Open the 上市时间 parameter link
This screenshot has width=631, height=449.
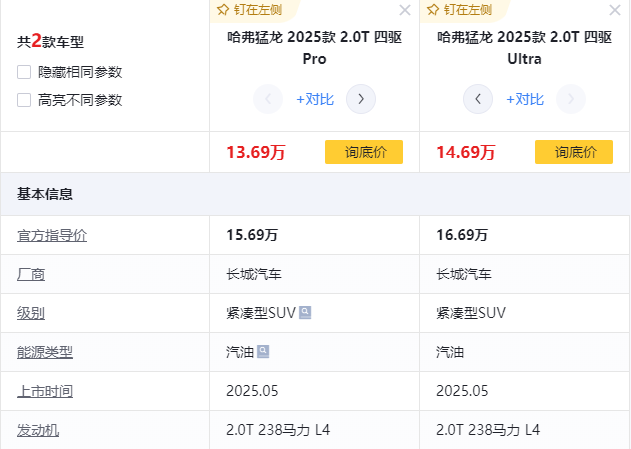click(x=45, y=391)
